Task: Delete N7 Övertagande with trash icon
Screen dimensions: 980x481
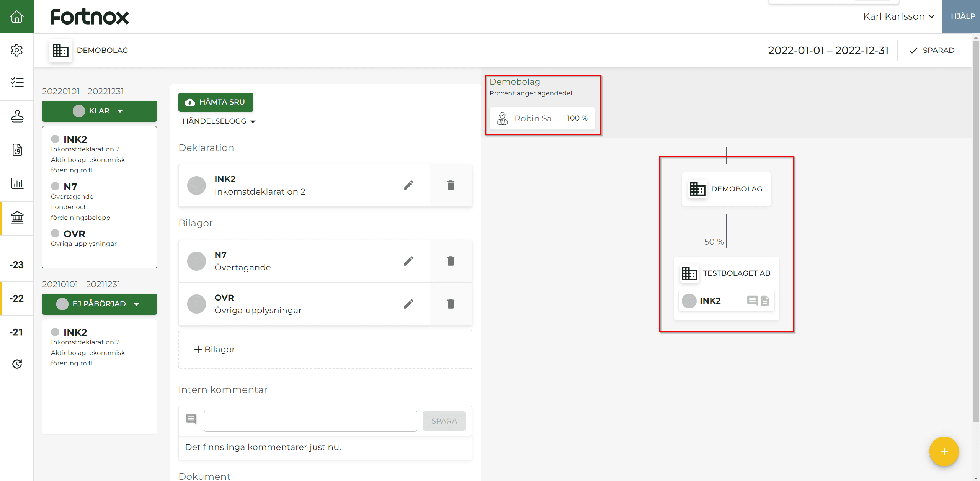Action: pyautogui.click(x=451, y=261)
